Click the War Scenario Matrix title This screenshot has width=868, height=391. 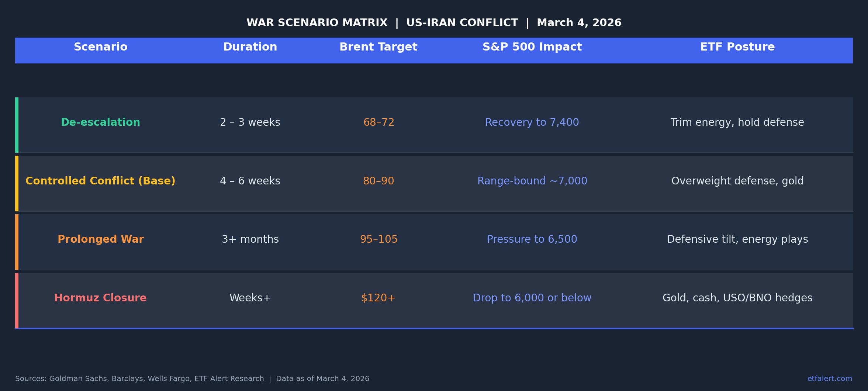434,23
